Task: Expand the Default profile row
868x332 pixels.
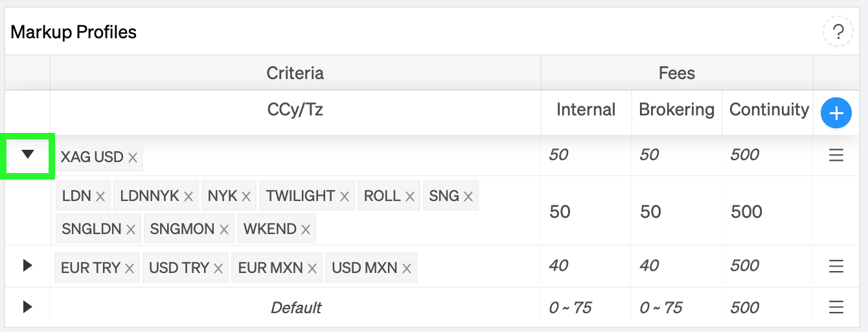Action: pos(27,307)
